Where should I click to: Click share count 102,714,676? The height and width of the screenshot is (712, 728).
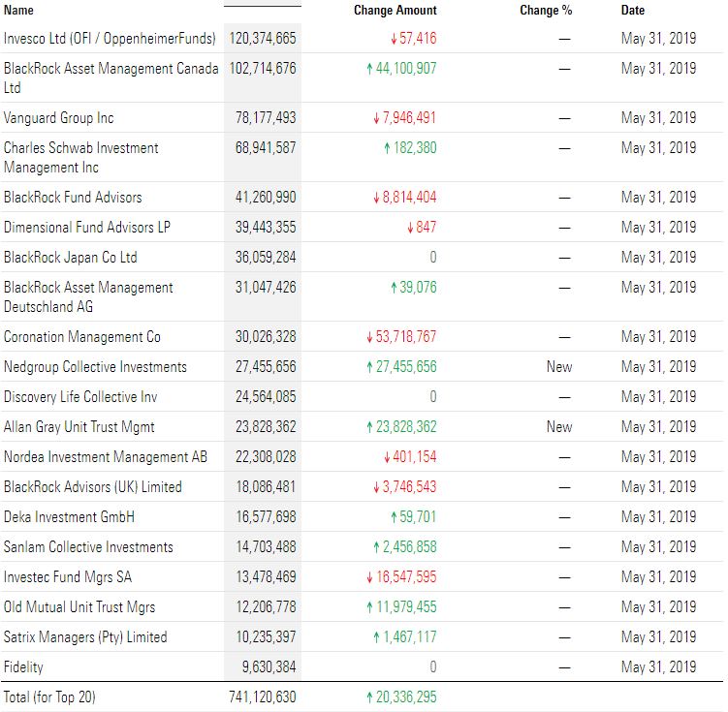pos(263,68)
